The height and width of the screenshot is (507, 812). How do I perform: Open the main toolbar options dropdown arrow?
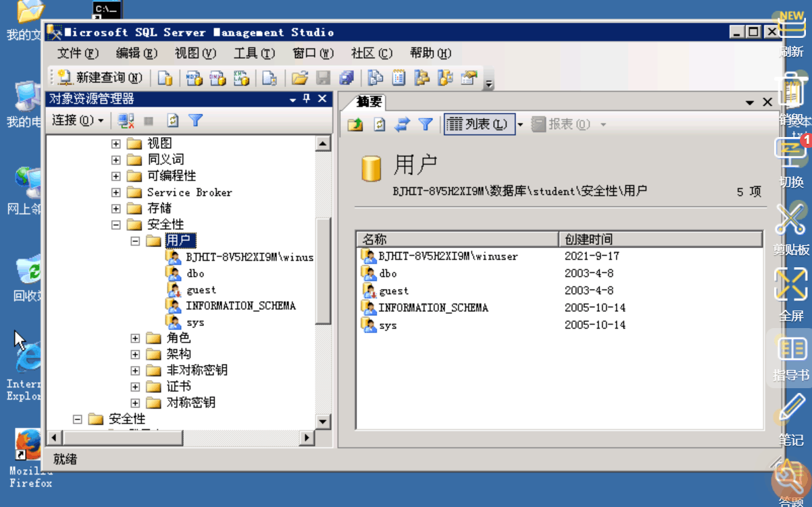pyautogui.click(x=489, y=81)
